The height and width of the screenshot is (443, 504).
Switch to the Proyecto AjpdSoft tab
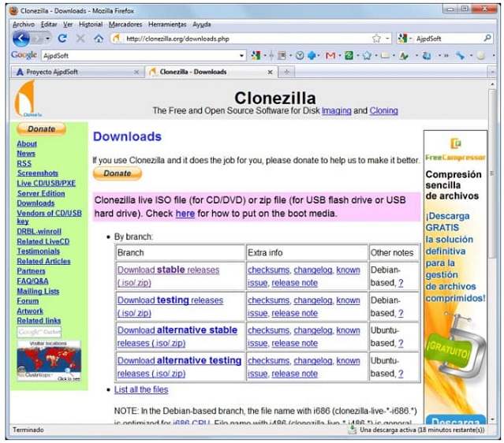click(x=77, y=72)
